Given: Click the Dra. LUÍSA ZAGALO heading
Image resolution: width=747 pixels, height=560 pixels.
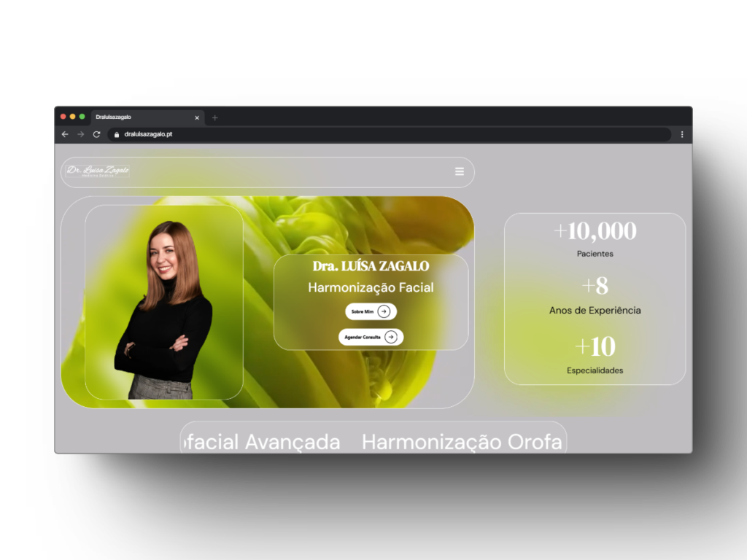Looking at the screenshot, I should click(x=371, y=265).
